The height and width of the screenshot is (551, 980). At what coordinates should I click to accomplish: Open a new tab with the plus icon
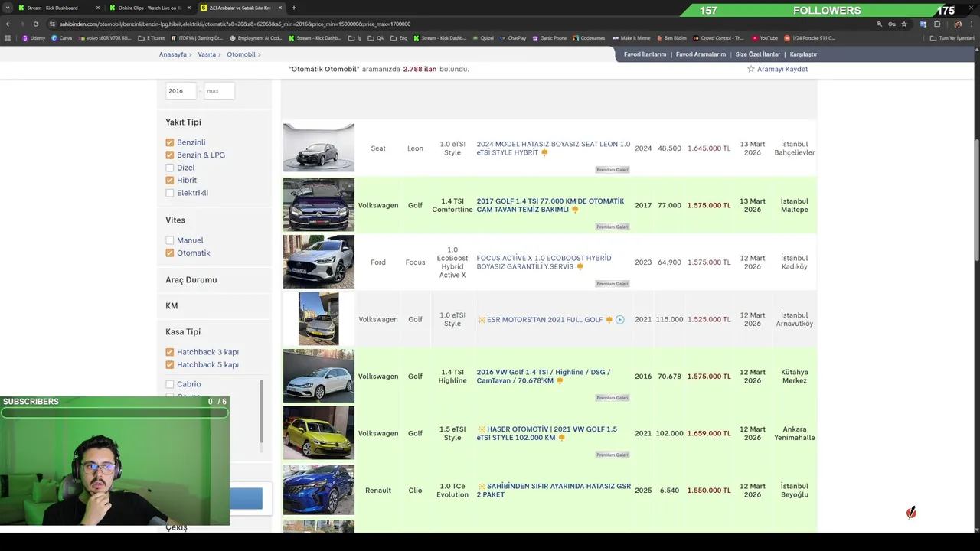tap(293, 8)
